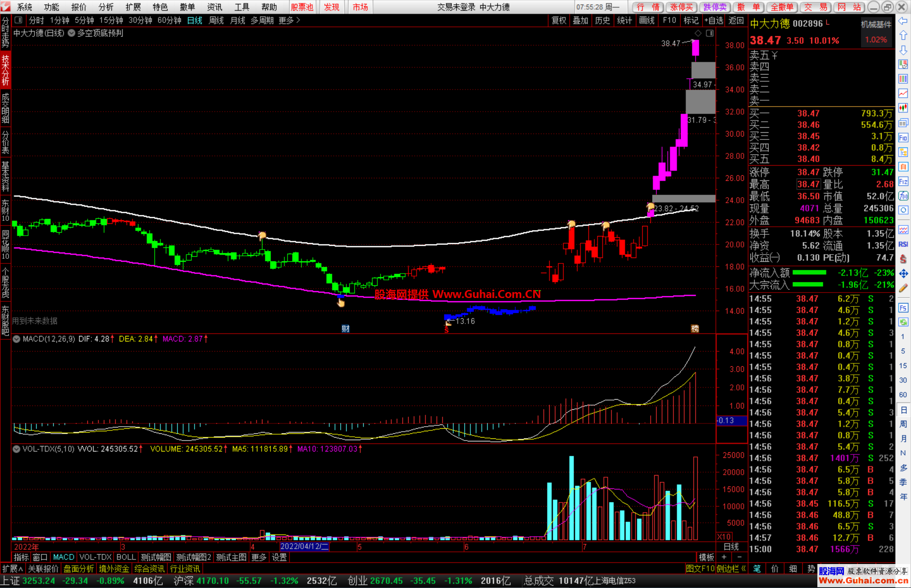Screen dimensions: 911x588
Task: Open the 盘面分析 tab
Action: 78,569
